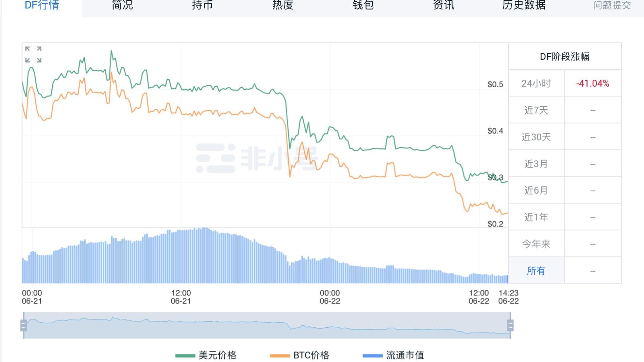Select the 近7天 time range
Viewport: 644px width, 362px height.
pos(536,110)
